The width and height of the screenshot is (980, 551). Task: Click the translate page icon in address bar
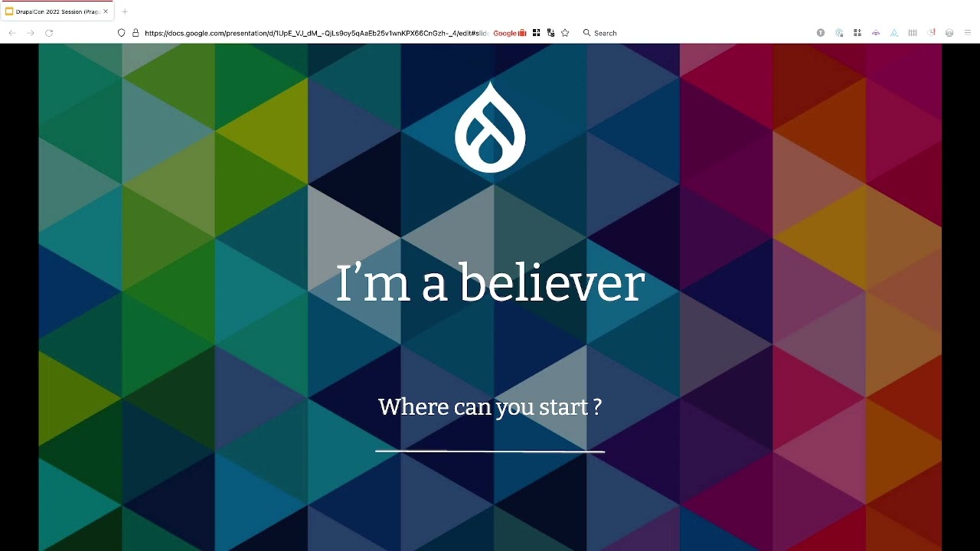tap(550, 33)
